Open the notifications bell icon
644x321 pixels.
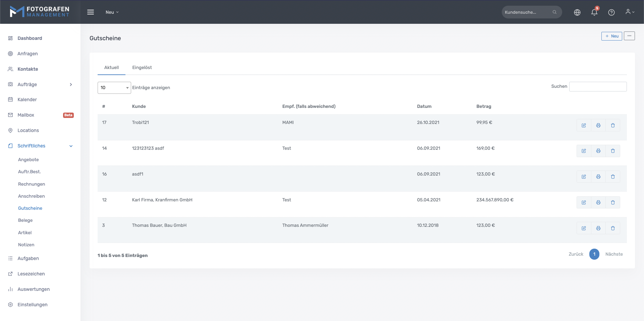point(594,12)
